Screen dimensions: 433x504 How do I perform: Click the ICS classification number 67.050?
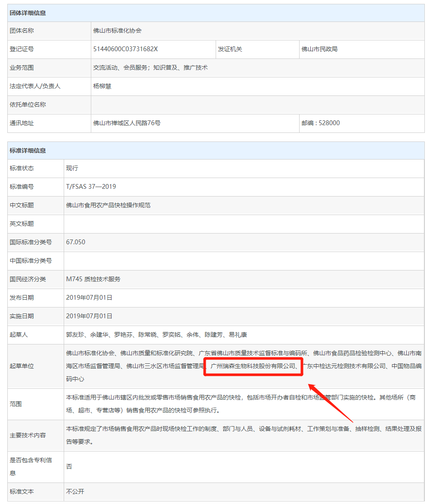76,242
